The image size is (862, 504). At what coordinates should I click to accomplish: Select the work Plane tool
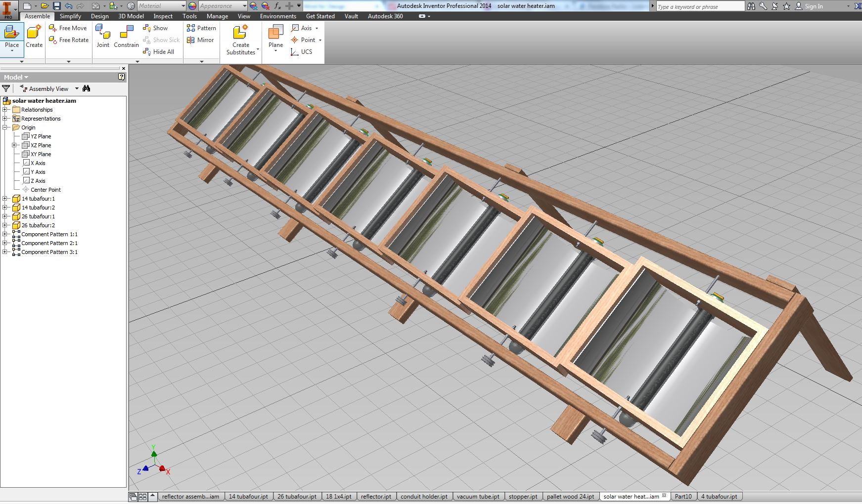pos(275,38)
